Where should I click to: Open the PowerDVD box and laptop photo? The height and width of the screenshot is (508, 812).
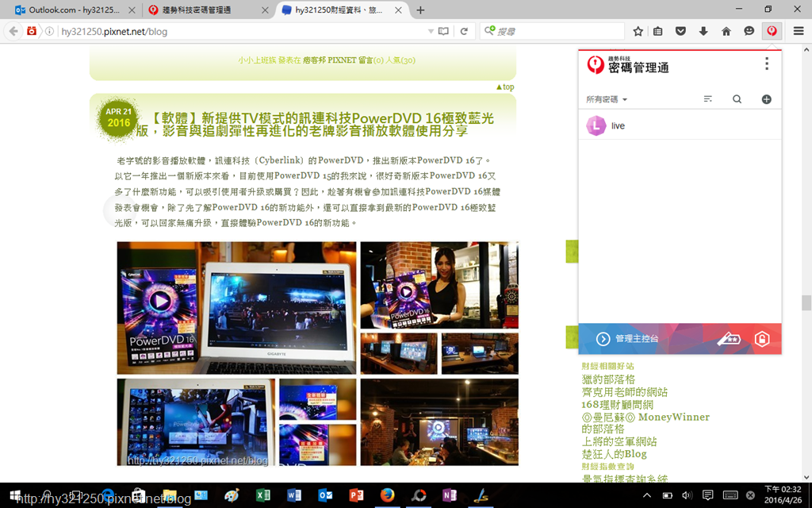coord(236,308)
